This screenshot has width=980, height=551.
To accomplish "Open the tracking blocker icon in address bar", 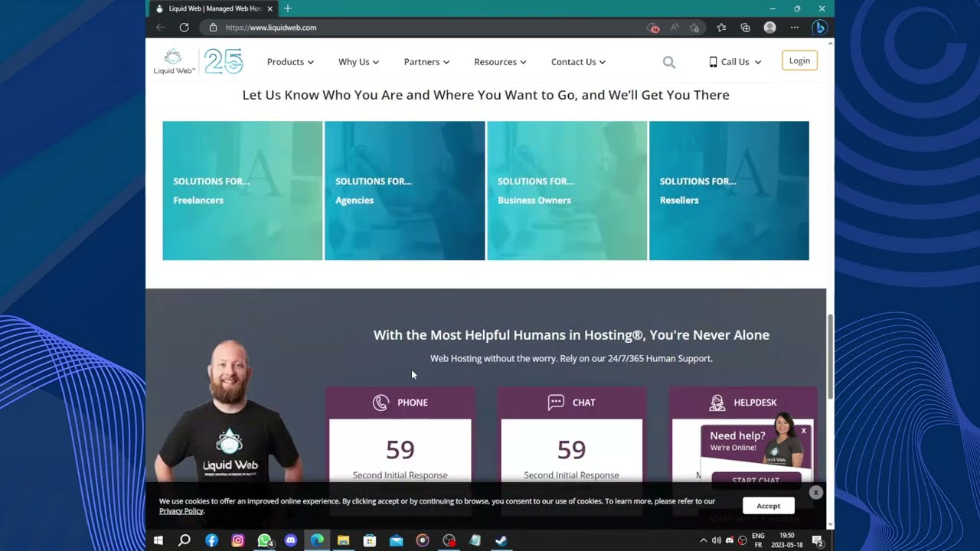I will (x=653, y=28).
